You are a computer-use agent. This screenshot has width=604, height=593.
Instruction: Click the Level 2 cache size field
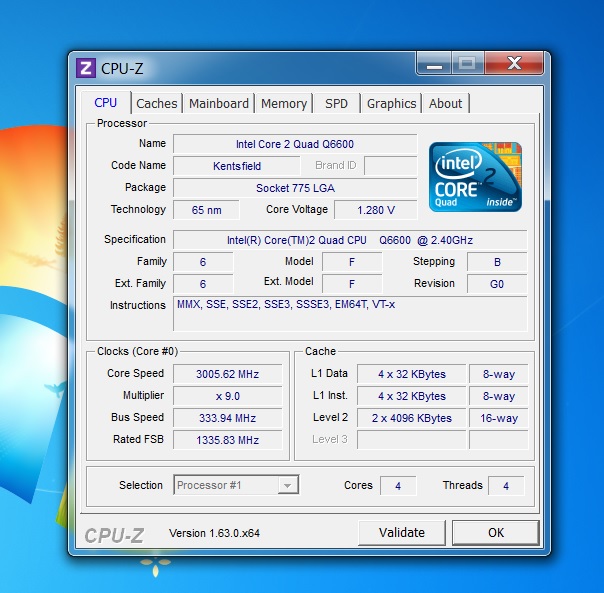411,418
